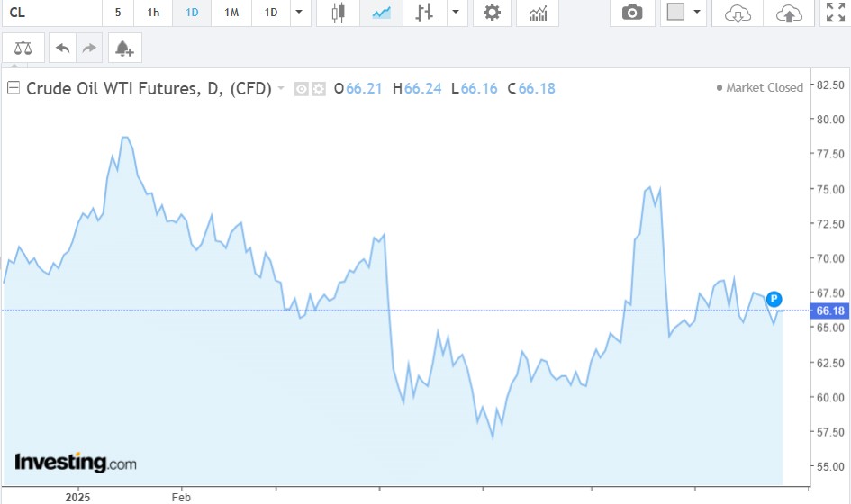This screenshot has width=851, height=504.
Task: Choose the bars chart style icon
Action: (x=424, y=13)
